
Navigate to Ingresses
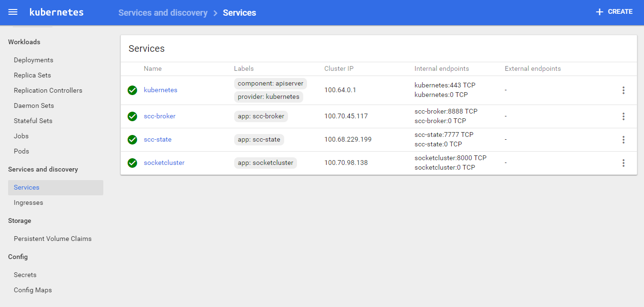coord(29,203)
